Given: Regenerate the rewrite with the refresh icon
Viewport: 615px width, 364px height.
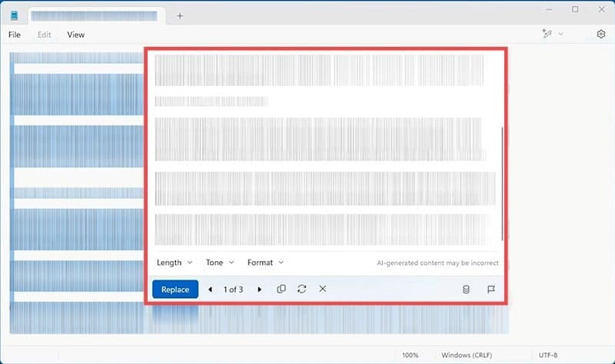Looking at the screenshot, I should point(301,290).
